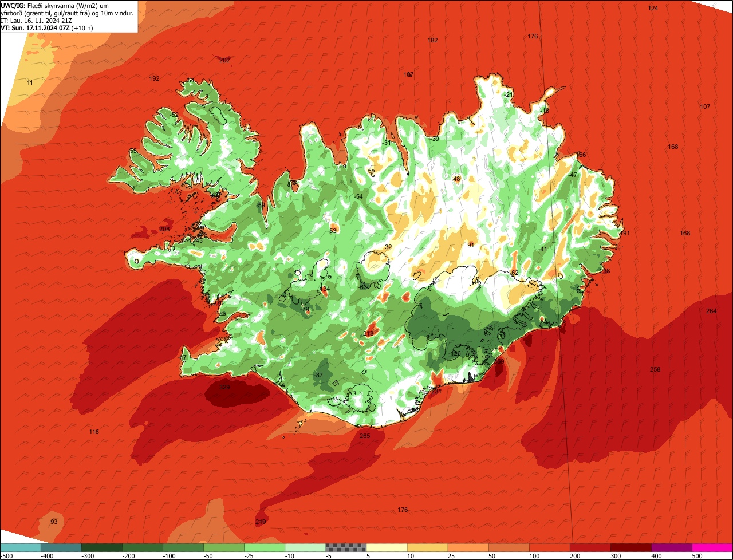The image size is (733, 560).
Task: Click the map value "191" off east coast
Action: [x=625, y=233]
